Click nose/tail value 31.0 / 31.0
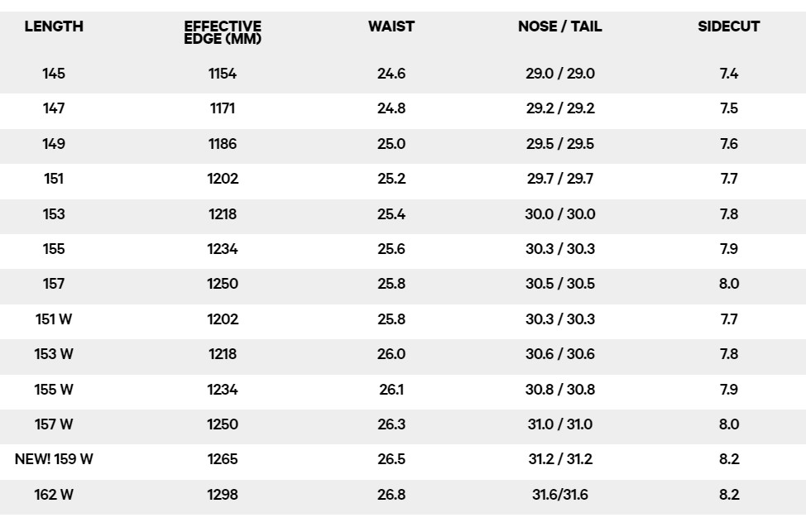The width and height of the screenshot is (806, 532). click(x=559, y=424)
